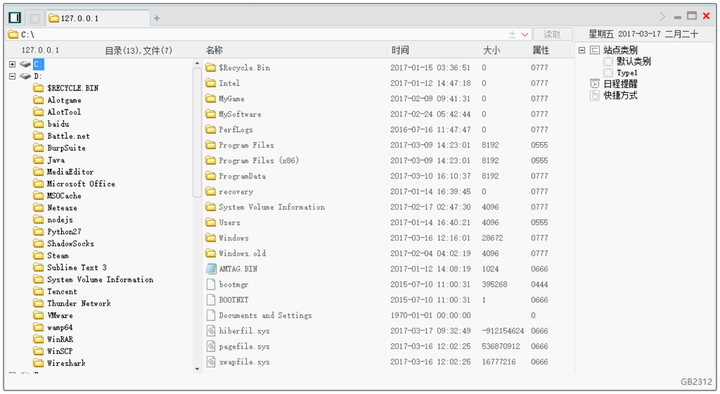The width and height of the screenshot is (720, 394).
Task: Click the Windows folder timestamp 2017-03-16 12:16:01
Action: point(430,238)
